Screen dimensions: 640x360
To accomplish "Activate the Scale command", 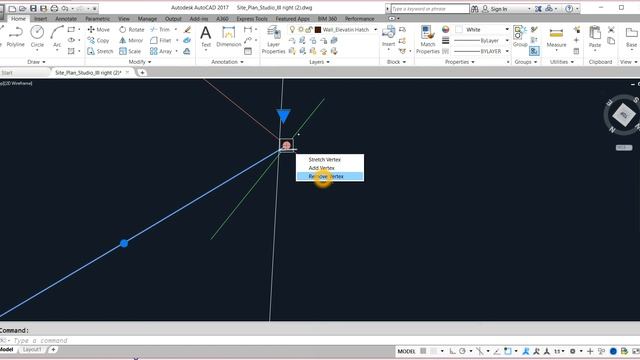I will pyautogui.click(x=130, y=51).
